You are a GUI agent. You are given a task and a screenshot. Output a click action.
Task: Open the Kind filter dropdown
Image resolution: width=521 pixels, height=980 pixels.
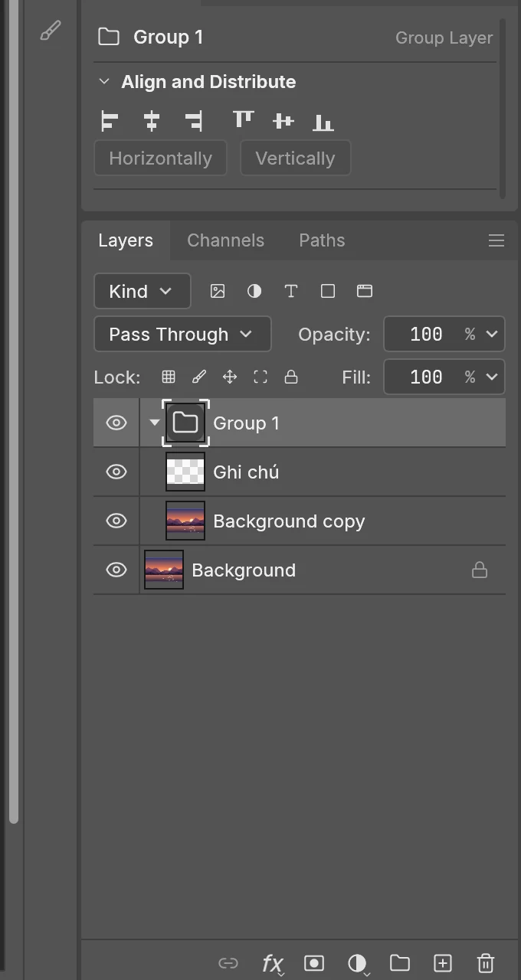(x=143, y=291)
